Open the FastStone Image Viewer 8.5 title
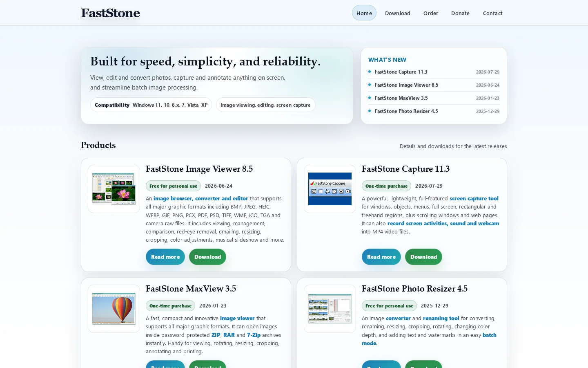Screen dimensions: 588x368 pyautogui.click(x=199, y=169)
